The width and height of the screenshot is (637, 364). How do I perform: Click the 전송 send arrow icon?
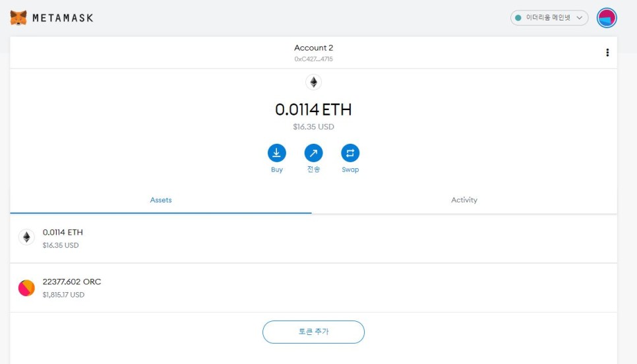[314, 153]
